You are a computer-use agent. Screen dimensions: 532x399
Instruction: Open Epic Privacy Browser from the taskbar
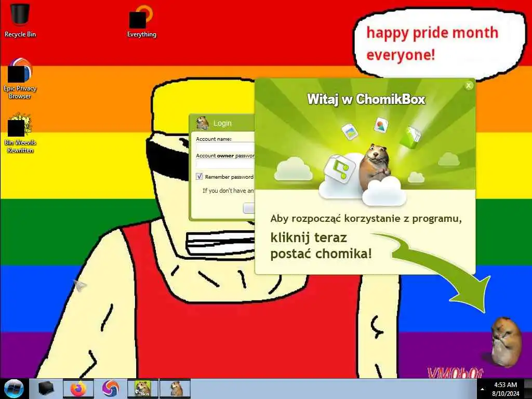coord(110,389)
